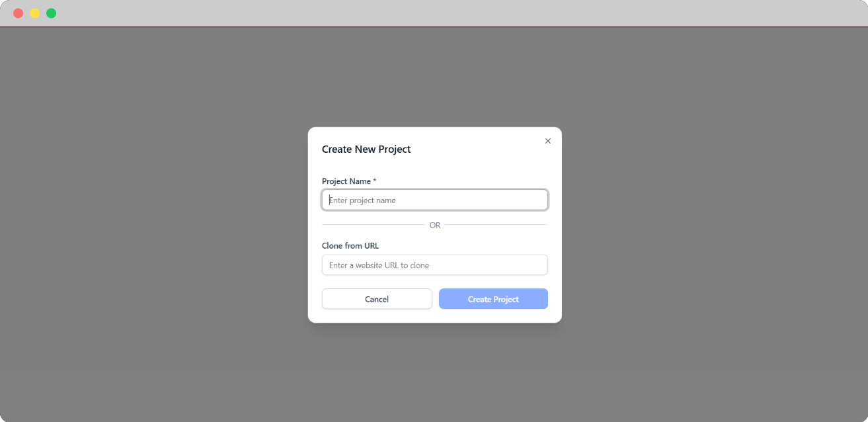Close the dialog using the top-right X
This screenshot has width=868, height=422.
pos(547,141)
